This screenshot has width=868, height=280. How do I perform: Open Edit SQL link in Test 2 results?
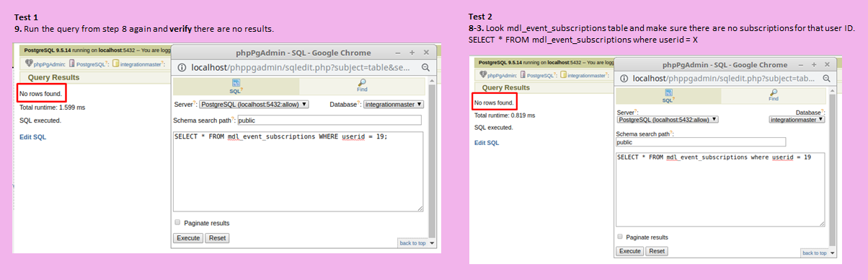point(487,142)
